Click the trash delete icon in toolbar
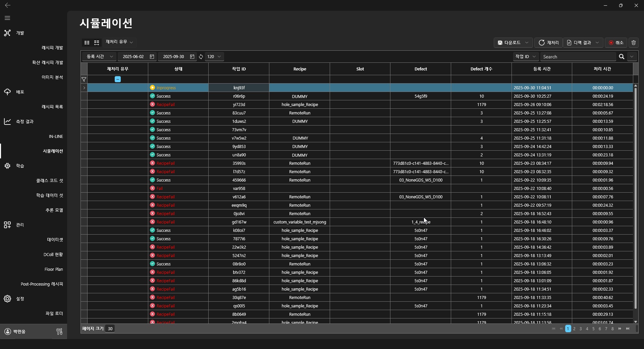The image size is (644, 349). click(x=633, y=43)
